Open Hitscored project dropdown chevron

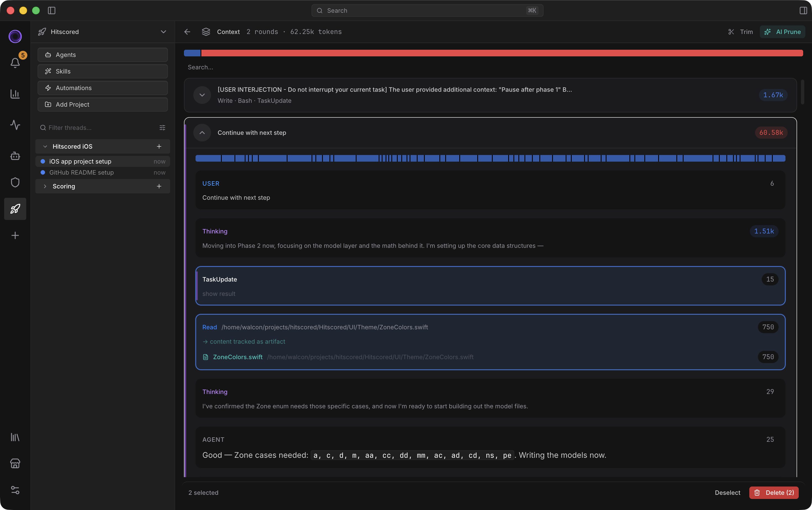164,32
